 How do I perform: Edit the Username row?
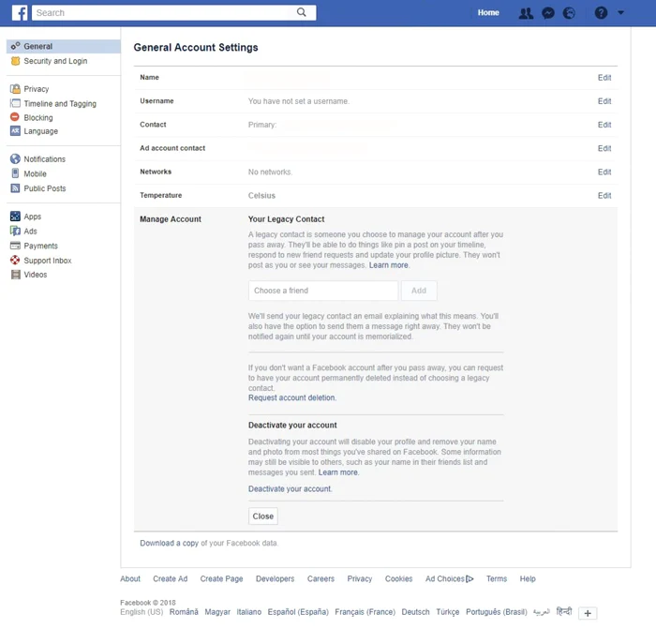[x=604, y=101]
